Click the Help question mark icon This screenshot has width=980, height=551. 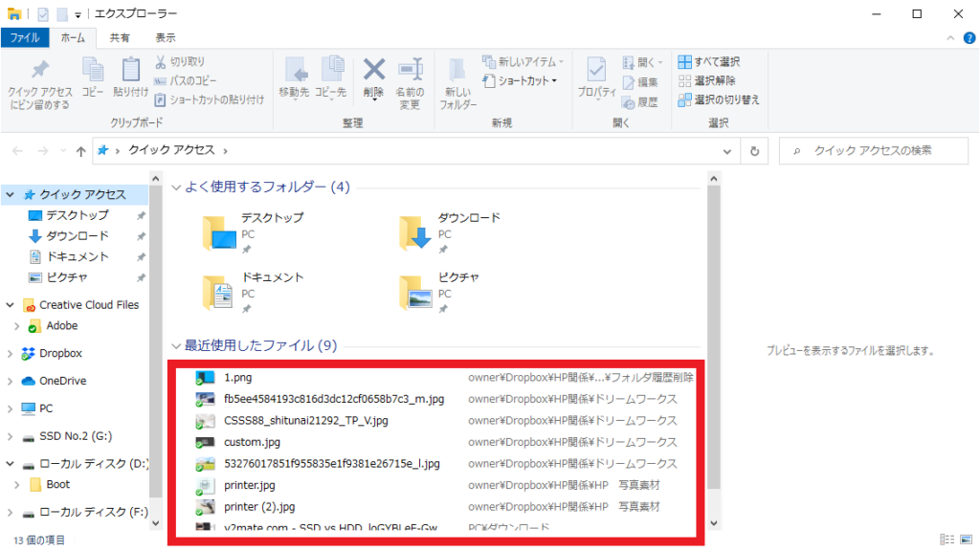pos(969,38)
